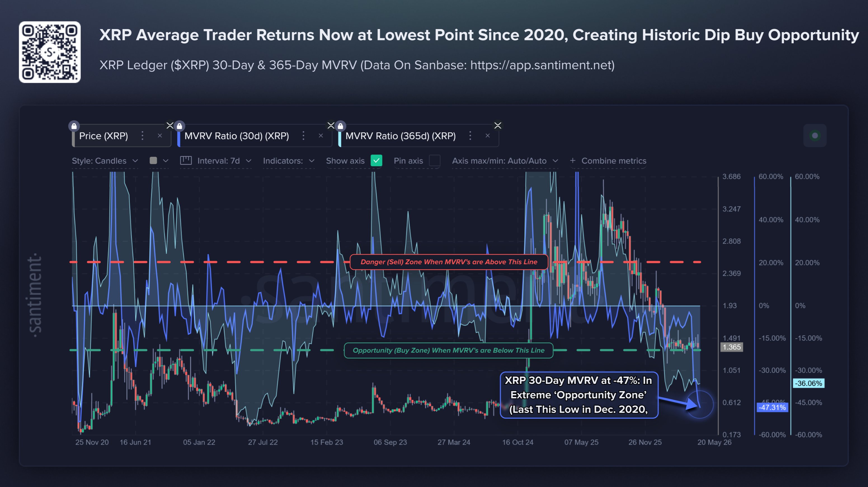
Task: Click the -47.31% MVRV 30d value label
Action: (772, 407)
